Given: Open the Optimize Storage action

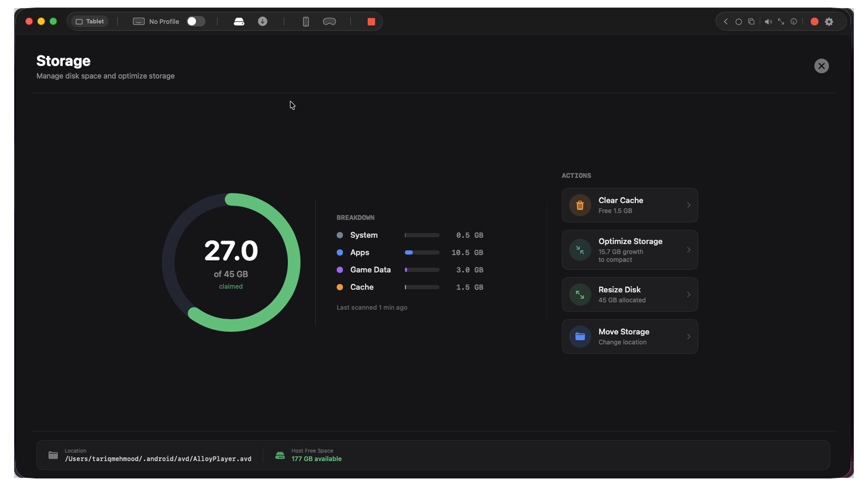Looking at the screenshot, I should pyautogui.click(x=630, y=250).
